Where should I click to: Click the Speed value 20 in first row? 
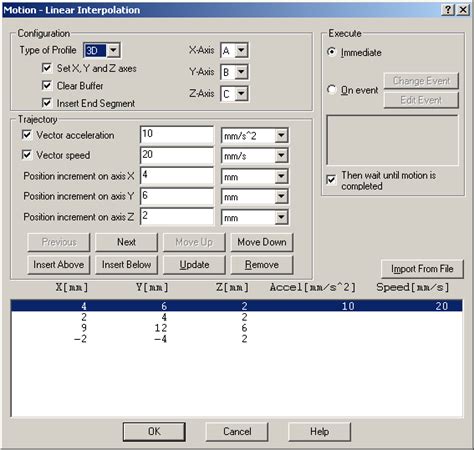[442, 306]
